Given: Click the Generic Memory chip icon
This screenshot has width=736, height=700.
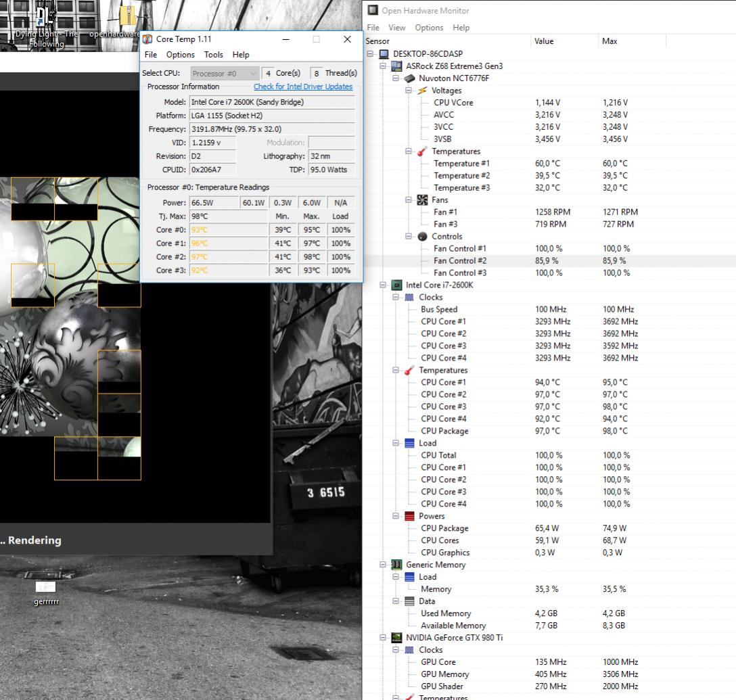Looking at the screenshot, I should pyautogui.click(x=397, y=565).
